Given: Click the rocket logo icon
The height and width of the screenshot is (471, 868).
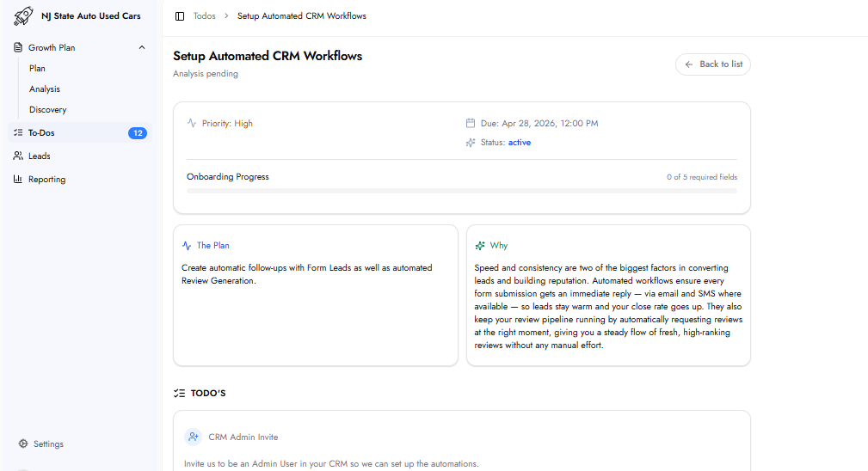Looking at the screenshot, I should [x=23, y=15].
